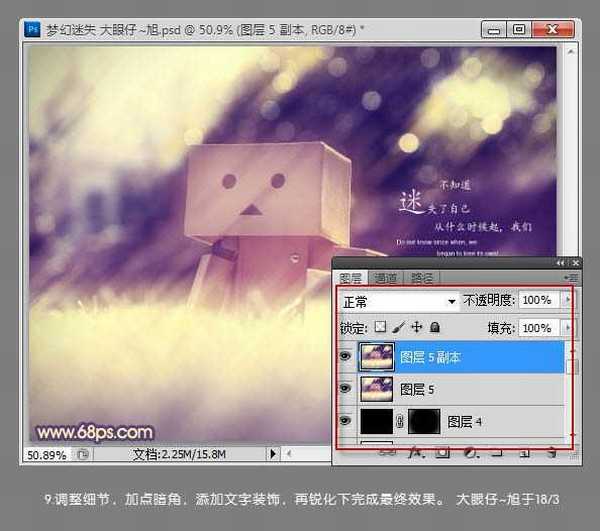Collapse the layers panel with double-arrow icon
600x531 pixels.
(561, 263)
